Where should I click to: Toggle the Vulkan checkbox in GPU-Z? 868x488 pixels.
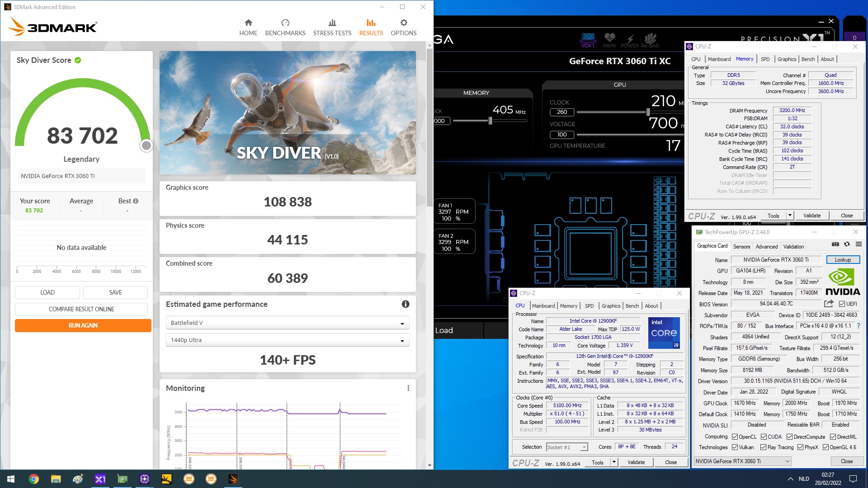point(735,447)
